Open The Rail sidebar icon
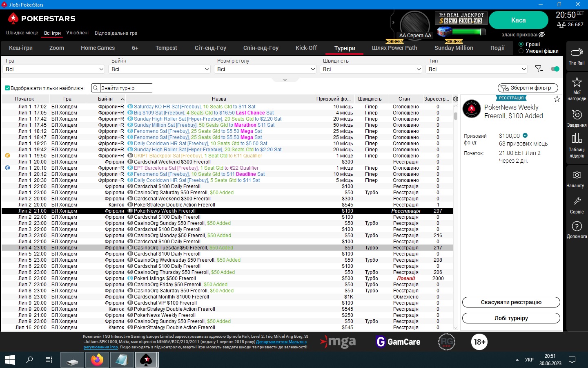Image resolution: width=588 pixels, height=368 pixels. 577,52
